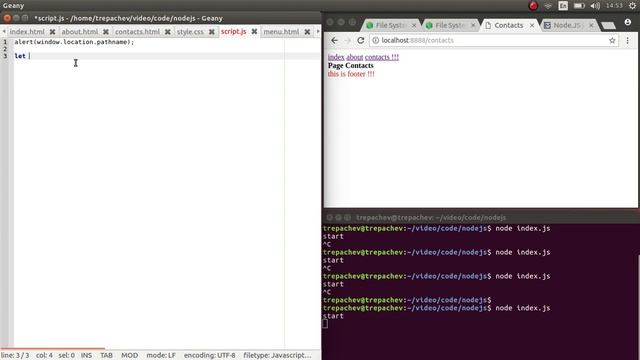Click the site info icon in address bar
The height and width of the screenshot is (360, 640).
point(376,40)
